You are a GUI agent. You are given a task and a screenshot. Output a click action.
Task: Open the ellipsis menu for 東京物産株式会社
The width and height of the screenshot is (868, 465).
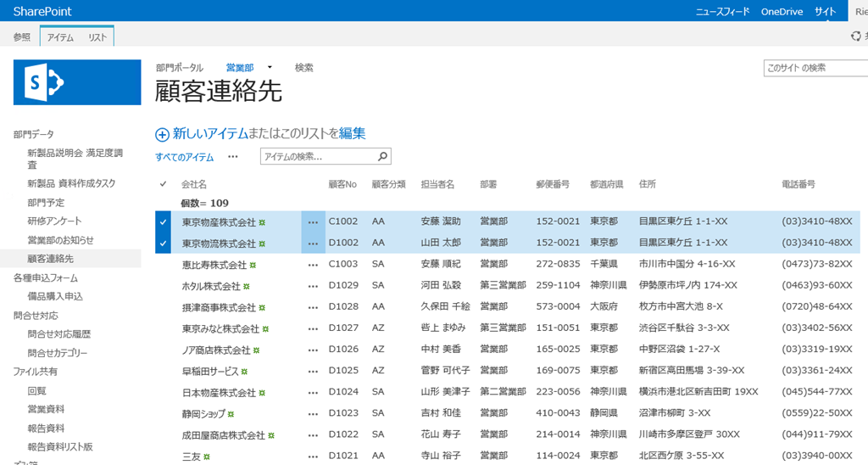click(x=313, y=222)
